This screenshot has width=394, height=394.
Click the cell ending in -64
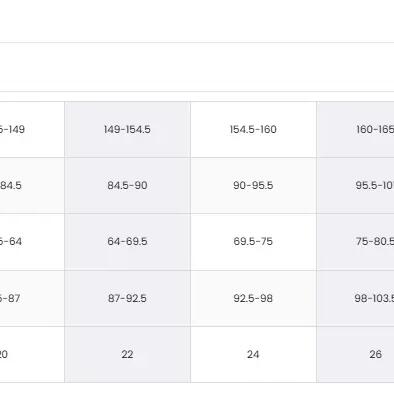click(32, 242)
